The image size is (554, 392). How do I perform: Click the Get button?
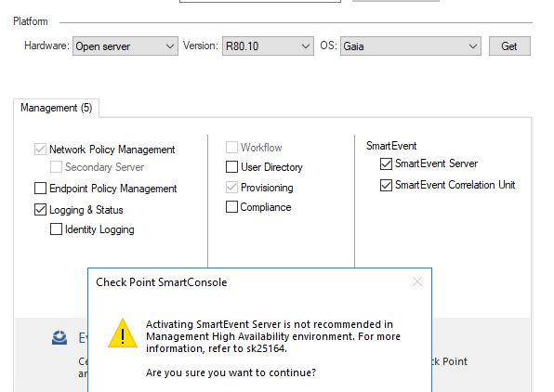pyautogui.click(x=509, y=46)
